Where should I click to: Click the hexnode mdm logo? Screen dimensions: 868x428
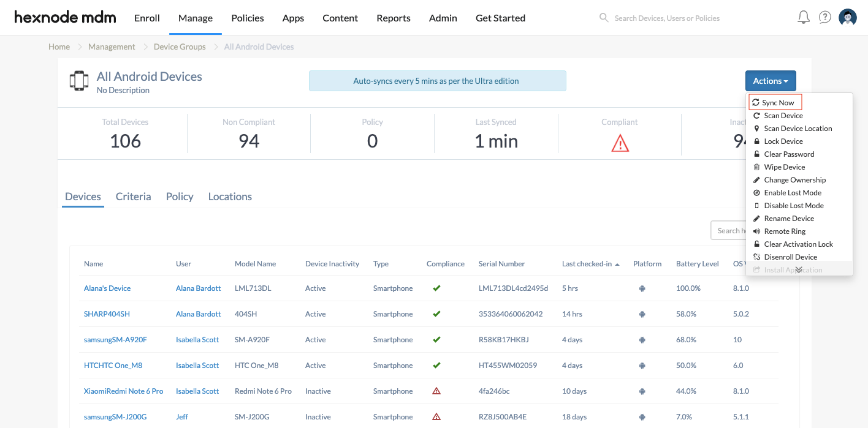pyautogui.click(x=65, y=17)
